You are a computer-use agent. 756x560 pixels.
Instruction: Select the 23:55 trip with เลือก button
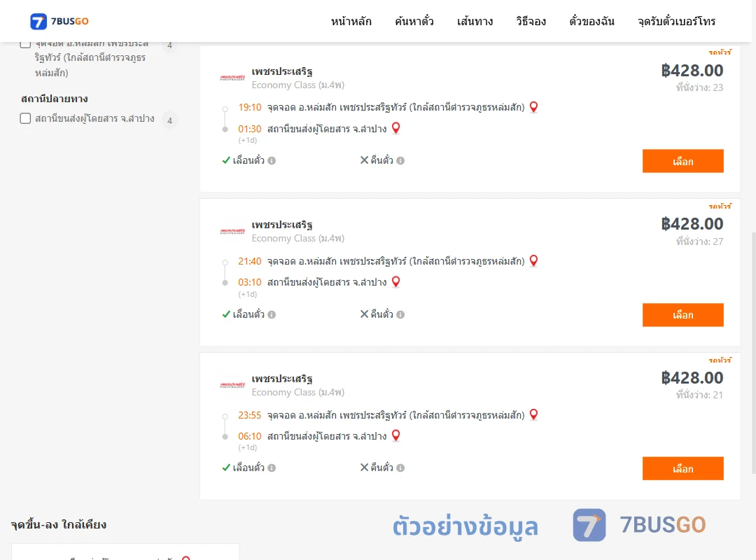[682, 468]
